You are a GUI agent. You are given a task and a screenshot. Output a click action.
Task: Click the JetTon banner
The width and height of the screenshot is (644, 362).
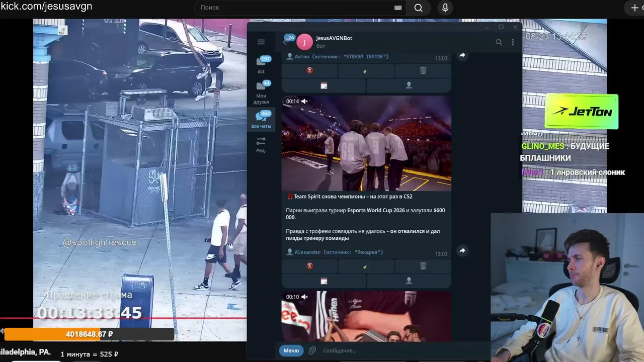click(582, 112)
